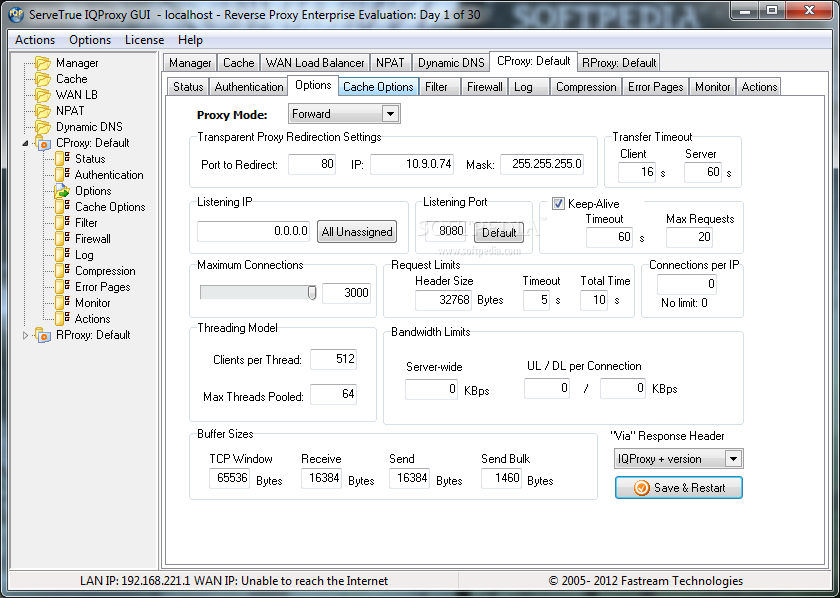Click the Listening IP field 0.0.0.0
Image resolution: width=840 pixels, height=598 pixels.
click(253, 231)
